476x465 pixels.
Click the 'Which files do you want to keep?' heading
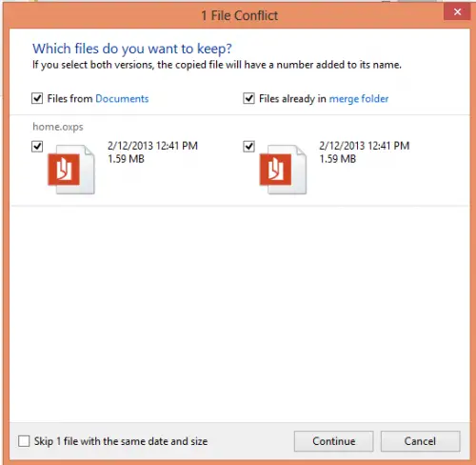click(132, 49)
